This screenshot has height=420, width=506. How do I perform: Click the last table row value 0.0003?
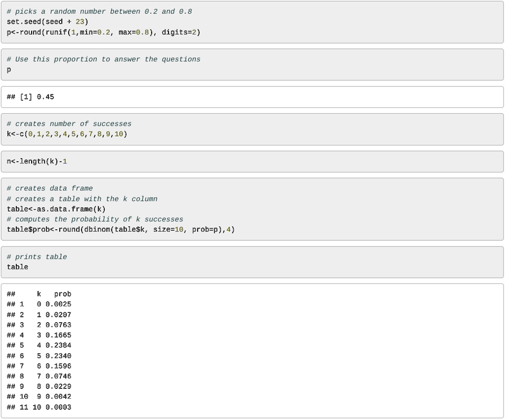point(58,407)
